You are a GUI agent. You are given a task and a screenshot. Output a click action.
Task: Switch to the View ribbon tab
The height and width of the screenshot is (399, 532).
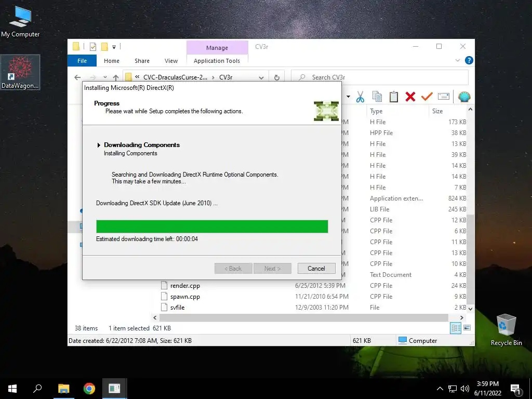tap(171, 61)
